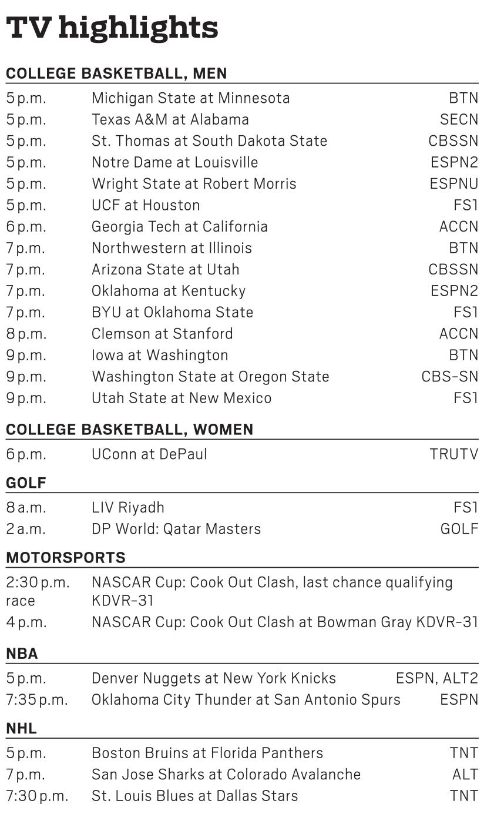Select Cook Out Clash at Bowman Gray
Image resolution: width=504 pixels, height=814 pixels.
[252, 622]
